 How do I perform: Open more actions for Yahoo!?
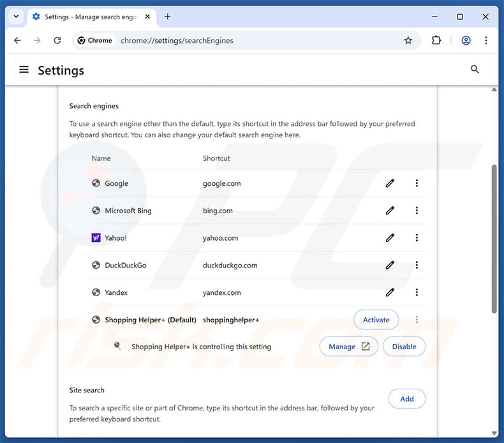point(417,237)
